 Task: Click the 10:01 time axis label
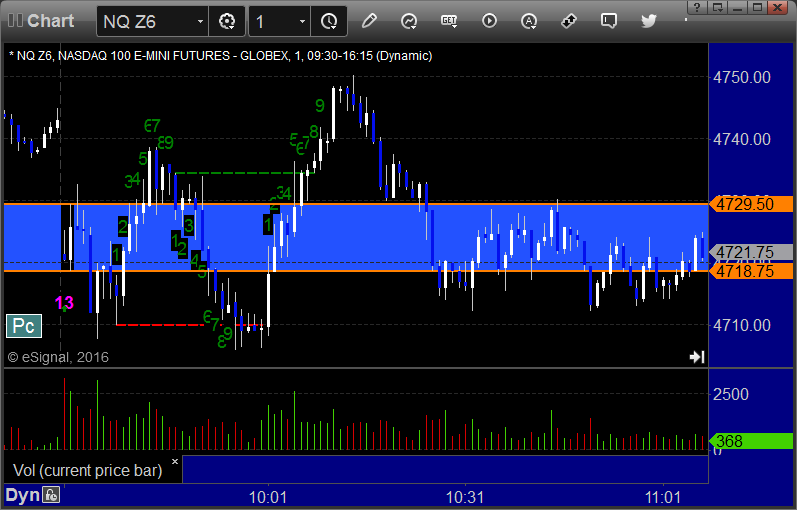[268, 497]
